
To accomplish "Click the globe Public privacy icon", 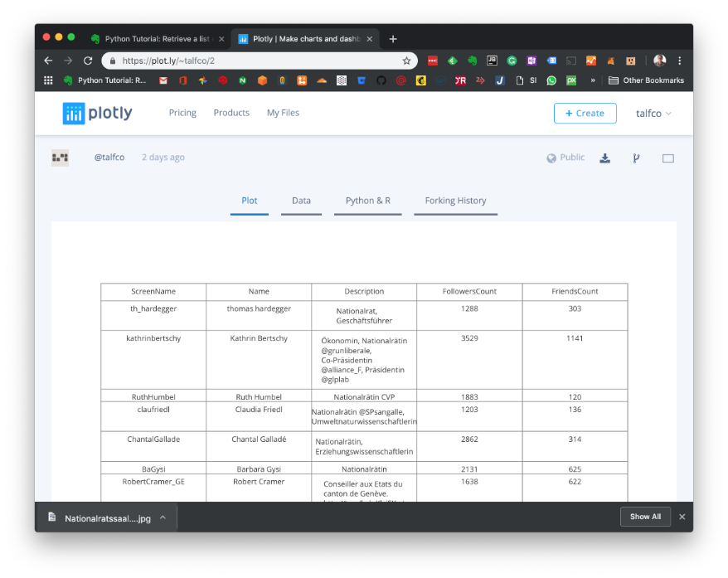I will pyautogui.click(x=551, y=158).
